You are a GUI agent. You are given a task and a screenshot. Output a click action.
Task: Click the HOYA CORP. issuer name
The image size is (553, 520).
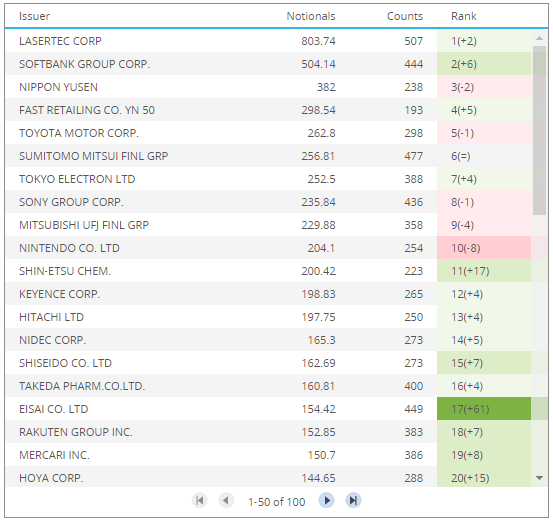click(x=51, y=478)
